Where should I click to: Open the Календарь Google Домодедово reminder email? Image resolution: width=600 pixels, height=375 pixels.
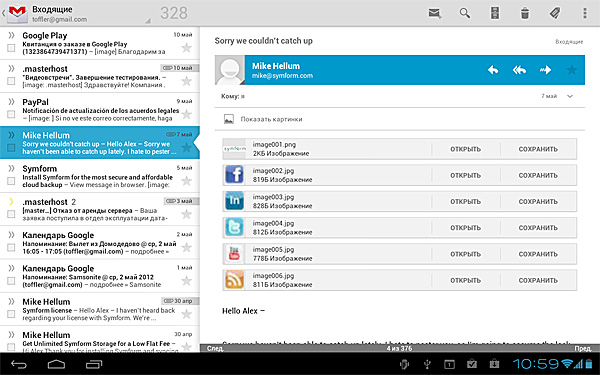99,243
